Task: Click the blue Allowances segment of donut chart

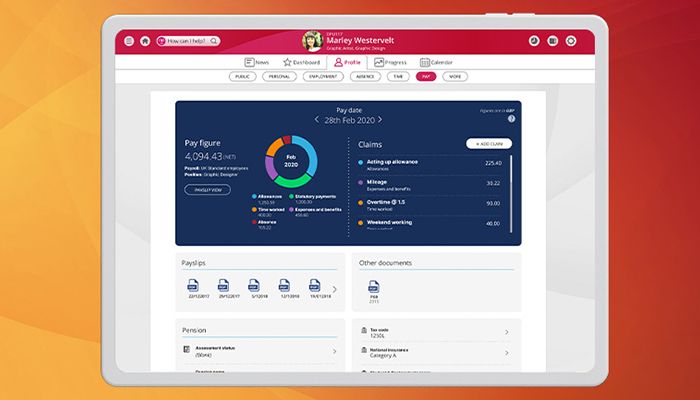Action: click(x=309, y=156)
